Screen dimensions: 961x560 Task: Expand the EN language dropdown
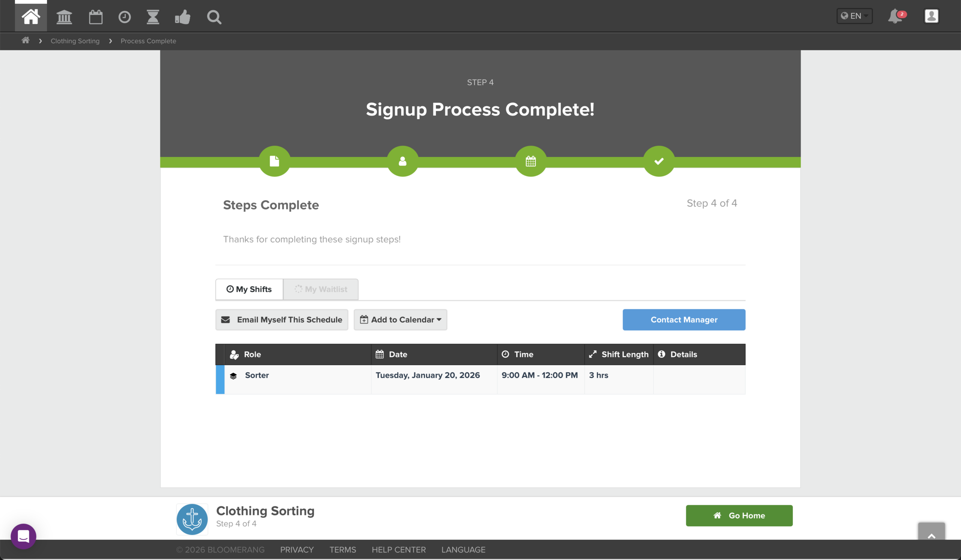854,16
